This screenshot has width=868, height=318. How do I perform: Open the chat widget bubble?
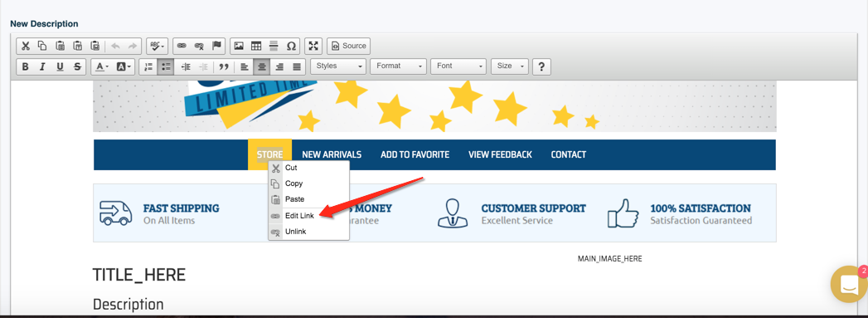pos(849,284)
